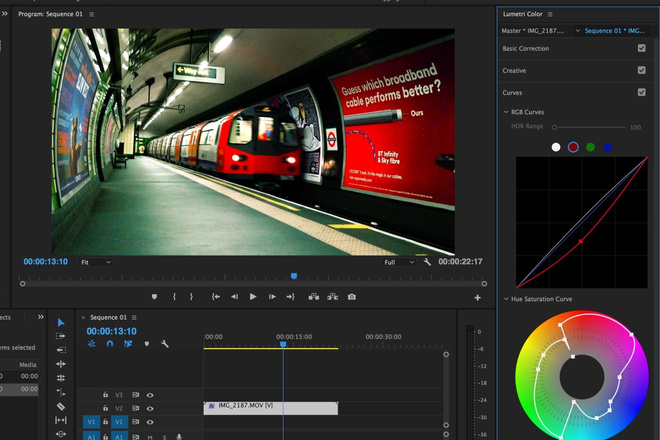Viewport: 660px width, 440px height.
Task: Open Program monitor panel menu
Action: (x=92, y=14)
